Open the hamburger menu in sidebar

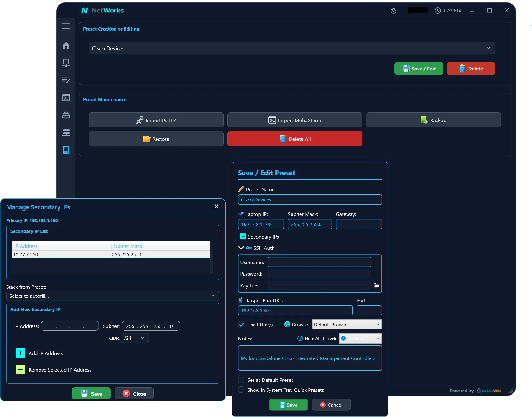pos(66,26)
